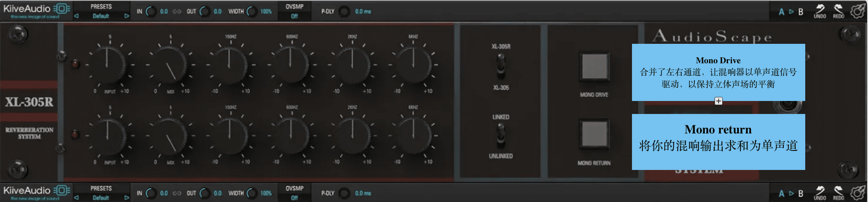
Task: Click the lower row 2KHZ EQ knob
Action: click(x=352, y=135)
